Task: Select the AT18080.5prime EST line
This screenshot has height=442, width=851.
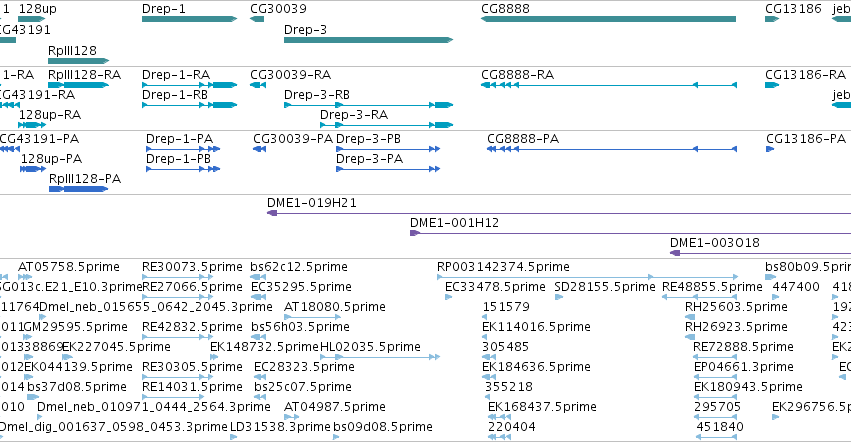Action: coord(312,317)
